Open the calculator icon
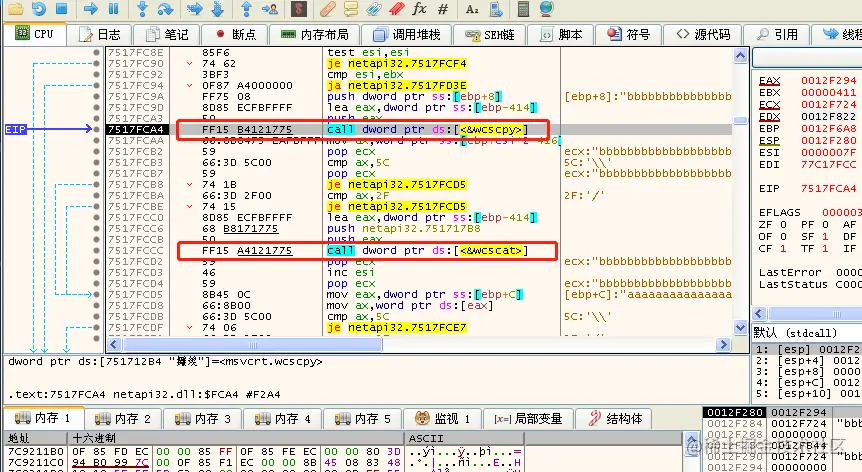The height and width of the screenshot is (472, 862). coord(523,8)
